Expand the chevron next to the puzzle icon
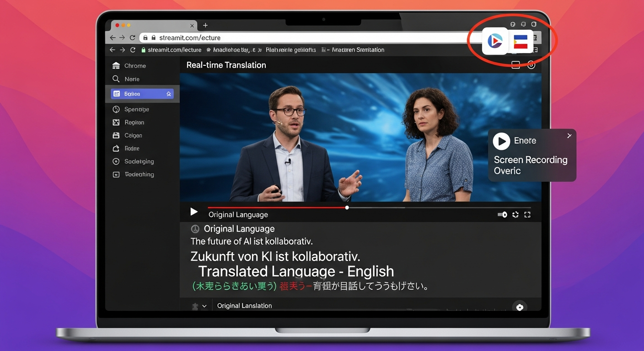 pos(204,306)
